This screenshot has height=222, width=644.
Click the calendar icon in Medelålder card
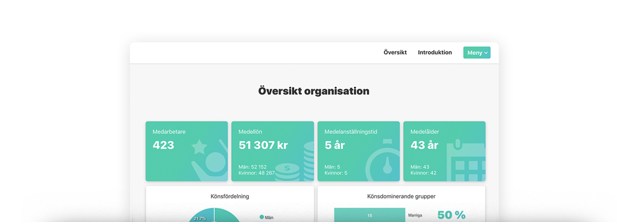pos(466,161)
